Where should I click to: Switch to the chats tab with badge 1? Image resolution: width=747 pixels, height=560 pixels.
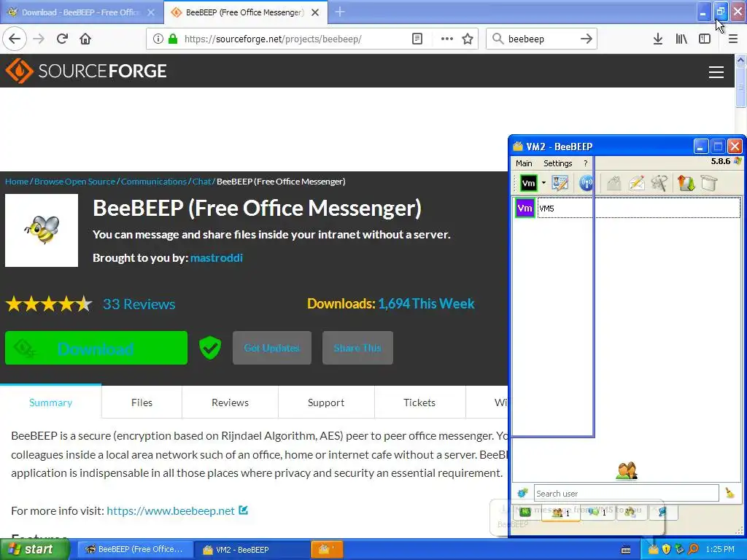[x=597, y=513]
